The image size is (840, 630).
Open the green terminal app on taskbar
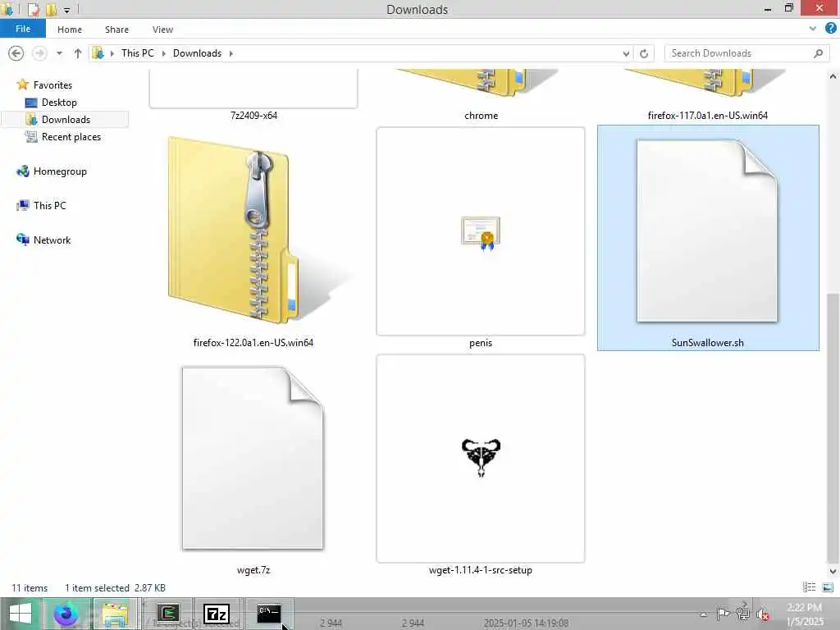pyautogui.click(x=168, y=614)
